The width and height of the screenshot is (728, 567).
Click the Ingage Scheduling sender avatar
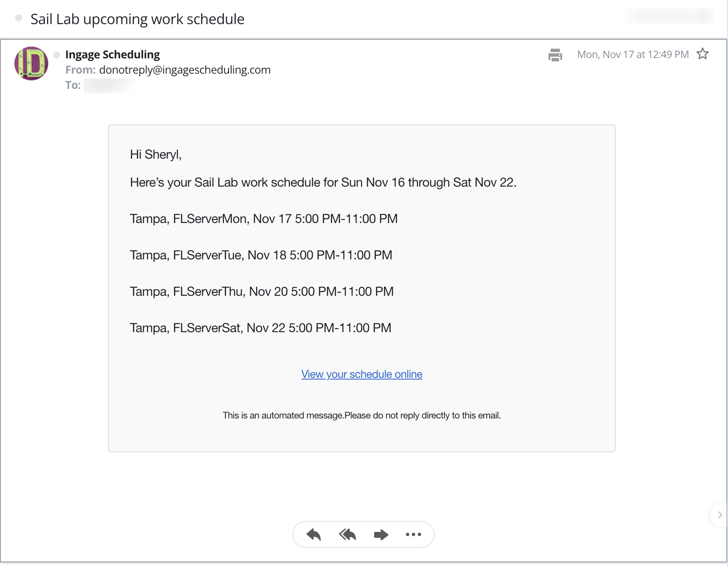coord(31,63)
